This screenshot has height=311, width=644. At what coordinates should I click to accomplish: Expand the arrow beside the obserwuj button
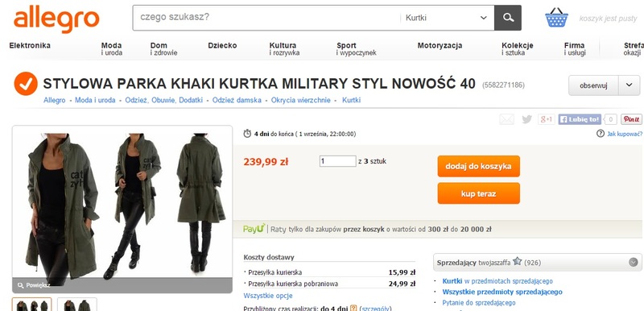point(630,85)
